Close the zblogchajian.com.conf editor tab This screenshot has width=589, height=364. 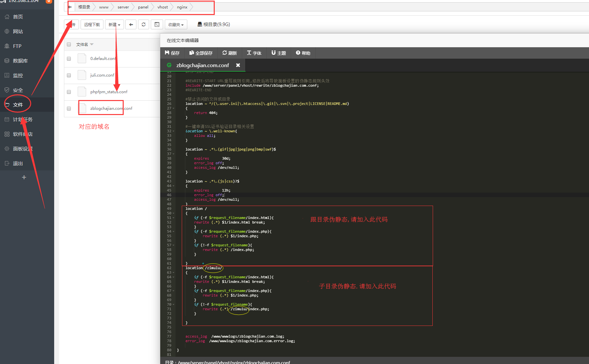238,65
